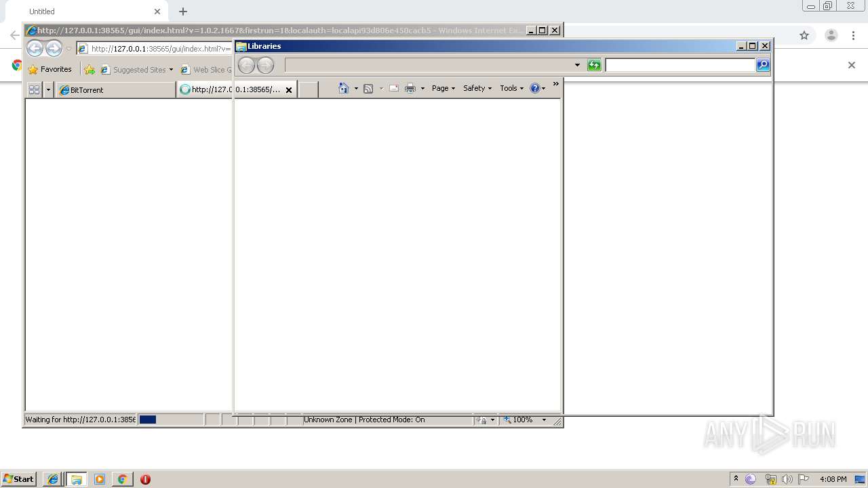Click the Opera icon on taskbar
Viewport: 868px width, 488px height.
click(145, 479)
